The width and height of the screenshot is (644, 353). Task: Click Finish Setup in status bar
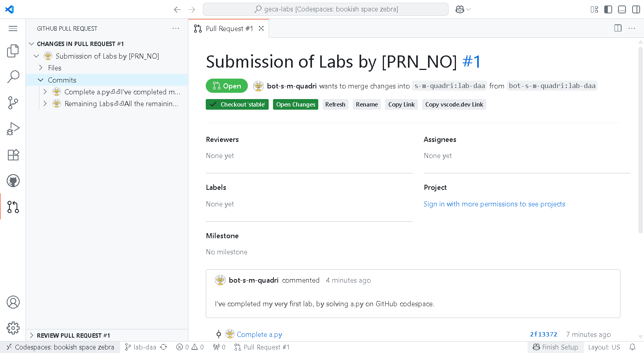(x=555, y=347)
